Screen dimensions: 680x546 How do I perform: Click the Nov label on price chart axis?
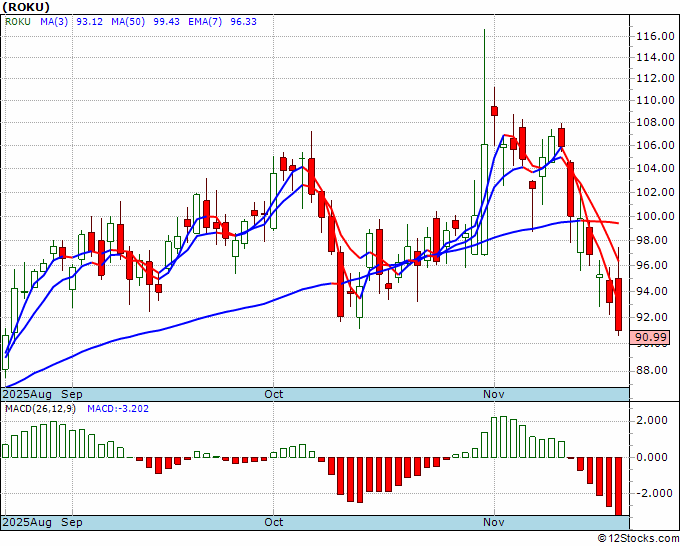[x=494, y=394]
